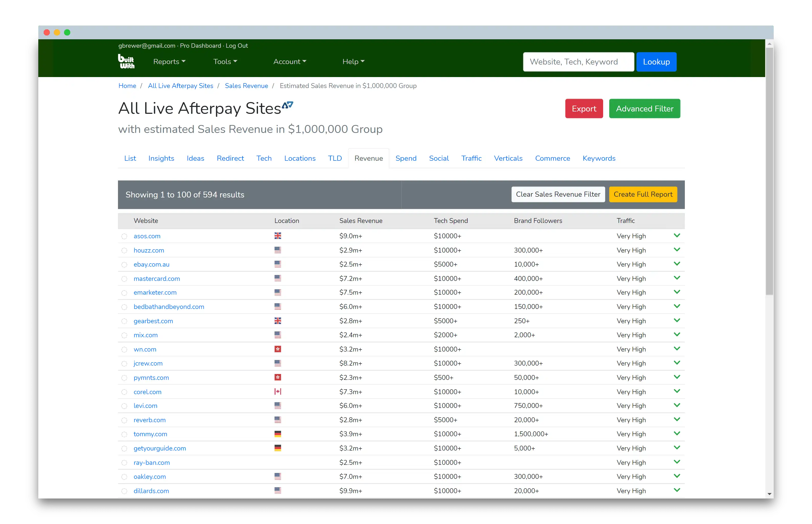
Task: Select the houzz.com row radio button
Action: point(124,251)
